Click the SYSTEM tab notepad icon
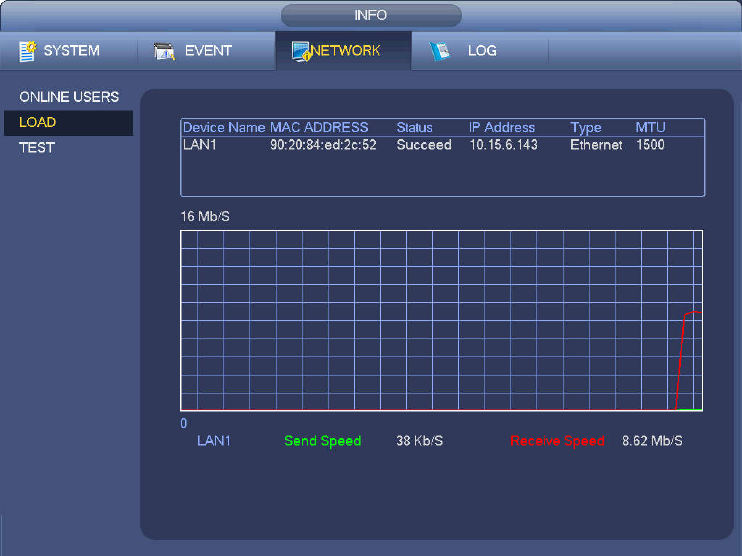742x556 pixels. (x=27, y=51)
